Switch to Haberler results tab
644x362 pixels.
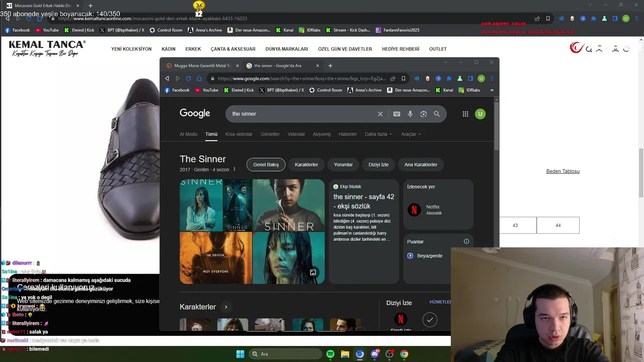tap(348, 134)
